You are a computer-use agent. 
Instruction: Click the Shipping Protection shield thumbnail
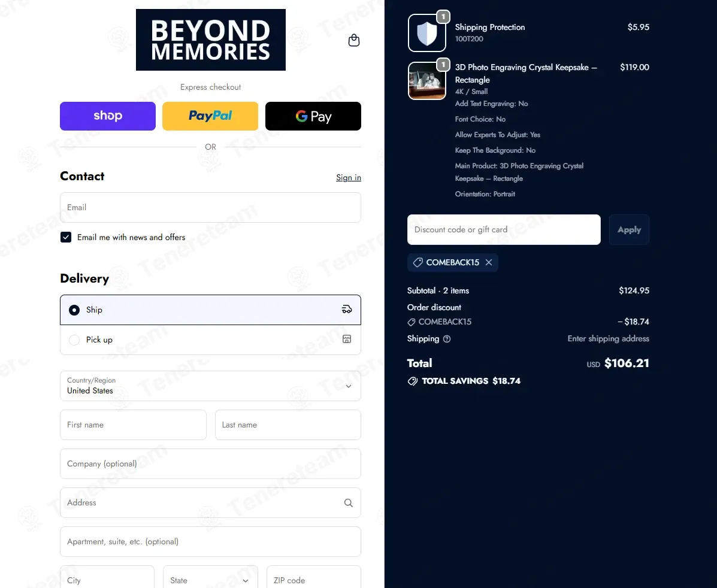(426, 33)
